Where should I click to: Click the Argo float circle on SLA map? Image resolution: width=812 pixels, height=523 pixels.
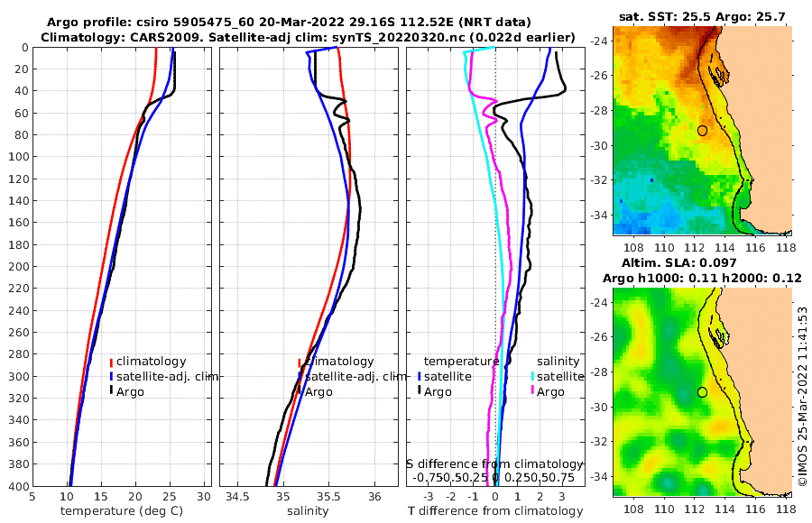(702, 392)
